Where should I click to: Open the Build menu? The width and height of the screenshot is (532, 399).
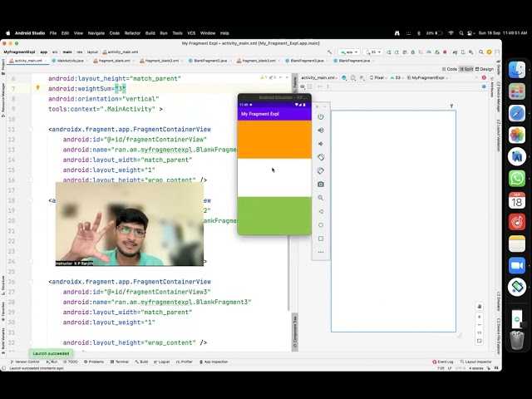(150, 33)
